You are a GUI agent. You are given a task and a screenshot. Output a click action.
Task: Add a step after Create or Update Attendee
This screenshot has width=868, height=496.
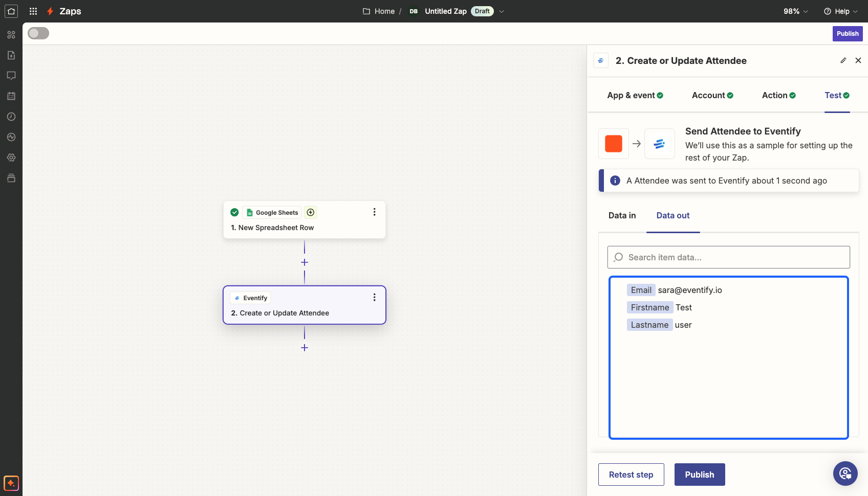click(x=305, y=348)
